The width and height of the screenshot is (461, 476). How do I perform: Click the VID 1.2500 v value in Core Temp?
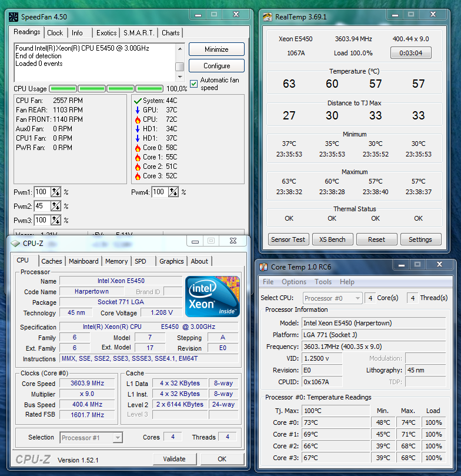coord(322,358)
